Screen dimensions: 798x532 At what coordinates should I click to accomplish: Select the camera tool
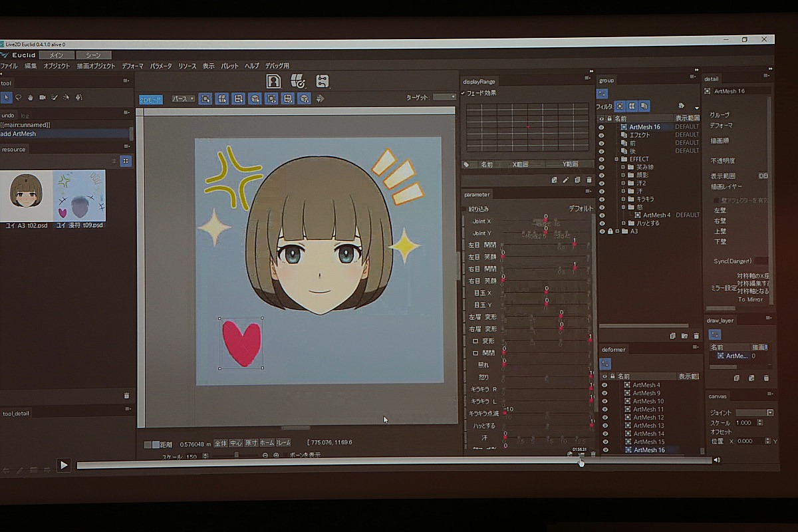click(x=43, y=97)
